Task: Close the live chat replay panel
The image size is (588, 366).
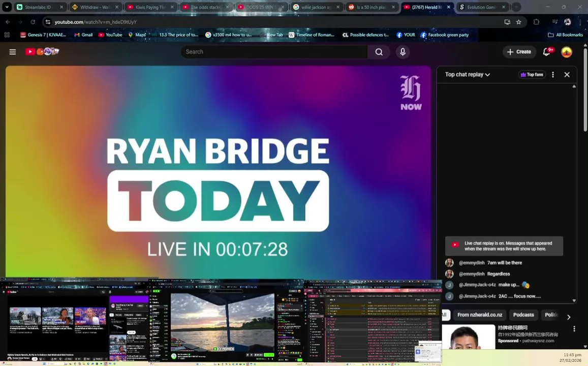Action: 567,75
